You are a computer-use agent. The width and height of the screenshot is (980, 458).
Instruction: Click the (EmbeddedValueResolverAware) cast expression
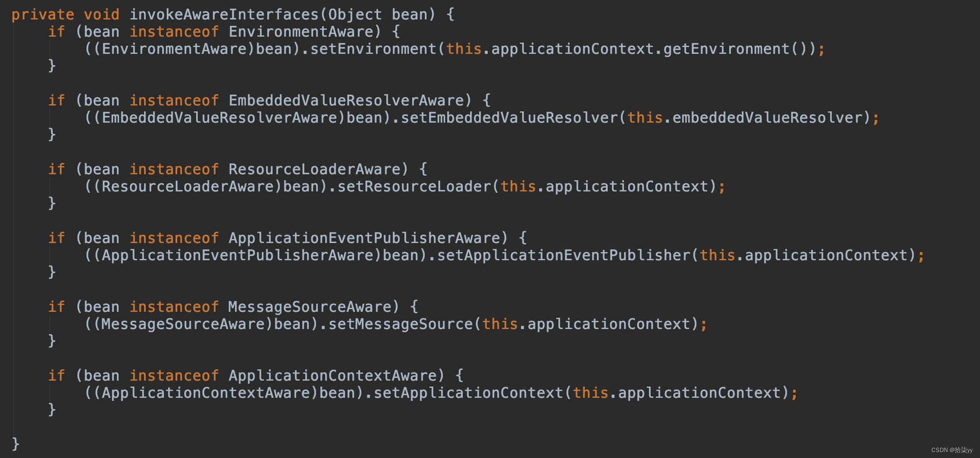click(220, 118)
